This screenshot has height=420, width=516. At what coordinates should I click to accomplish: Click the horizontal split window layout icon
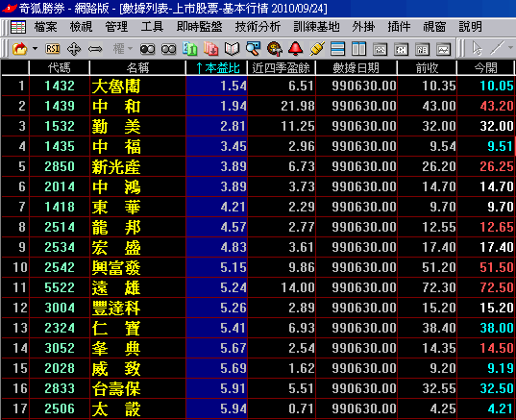(x=337, y=49)
